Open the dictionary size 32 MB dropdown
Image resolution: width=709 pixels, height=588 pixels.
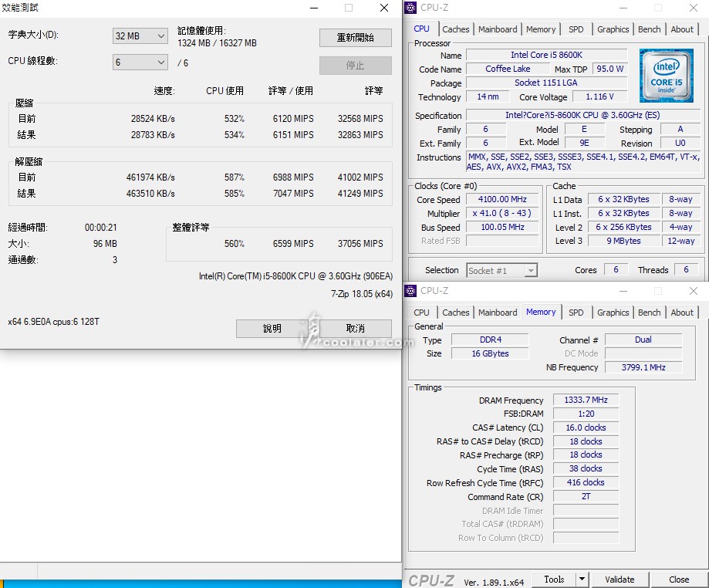click(140, 36)
